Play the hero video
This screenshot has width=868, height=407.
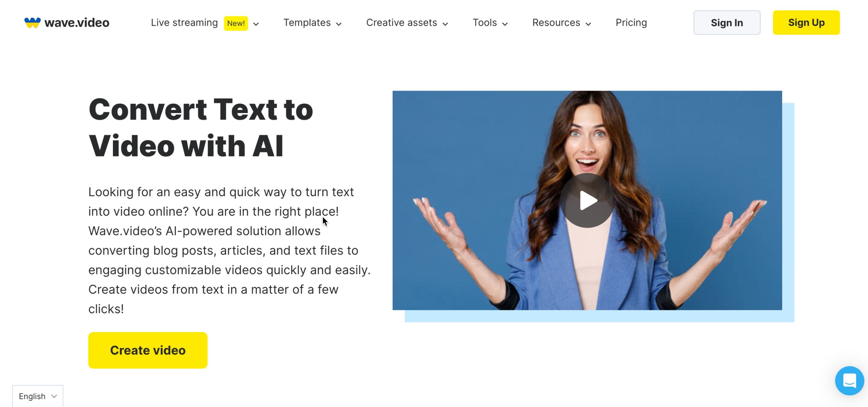coord(587,200)
